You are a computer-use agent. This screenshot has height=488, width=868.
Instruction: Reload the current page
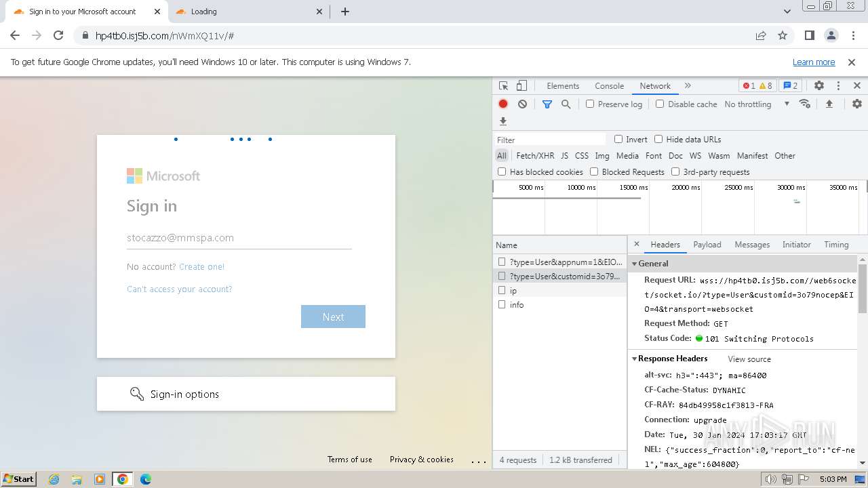(58, 35)
